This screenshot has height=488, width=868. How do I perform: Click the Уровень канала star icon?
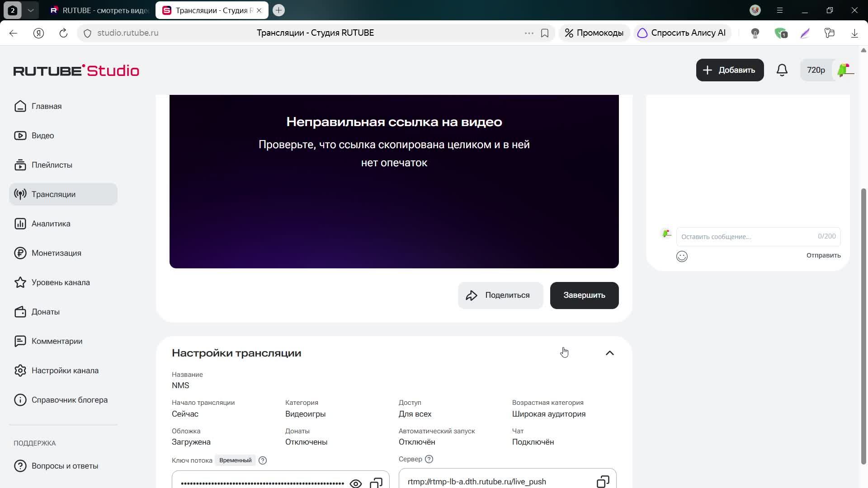pos(20,282)
